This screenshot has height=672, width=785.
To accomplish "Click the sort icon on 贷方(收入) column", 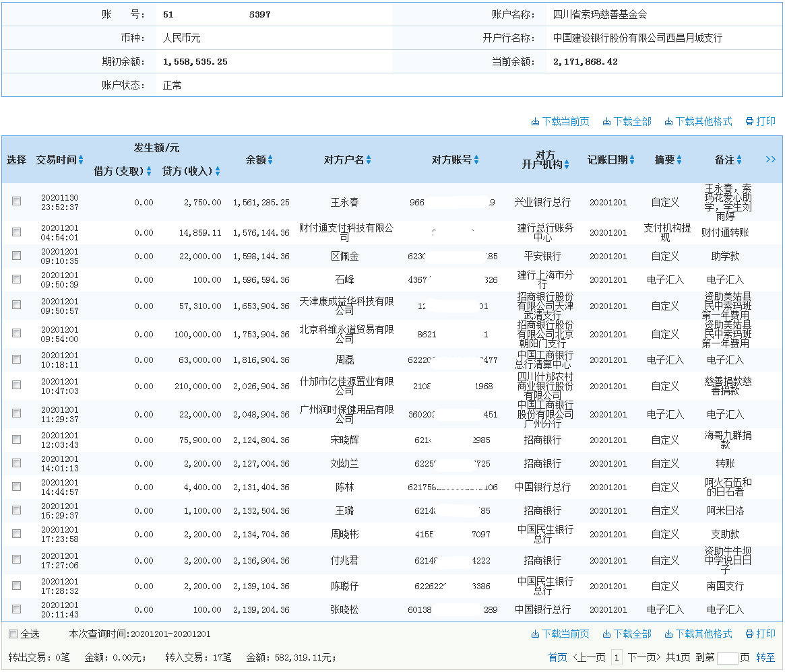I will pos(218,171).
